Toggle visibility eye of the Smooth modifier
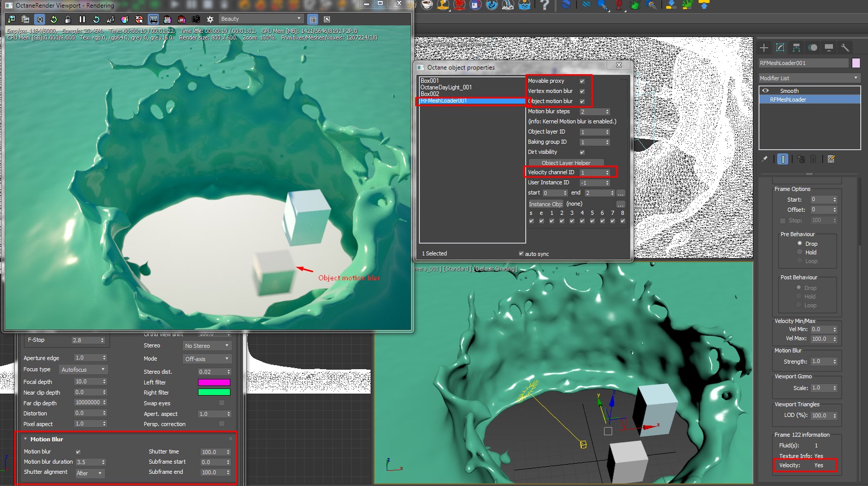The height and width of the screenshot is (486, 868). click(765, 90)
